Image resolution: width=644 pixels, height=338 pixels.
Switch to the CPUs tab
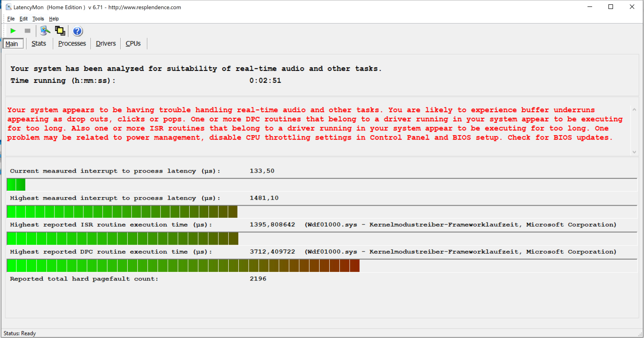click(x=133, y=43)
